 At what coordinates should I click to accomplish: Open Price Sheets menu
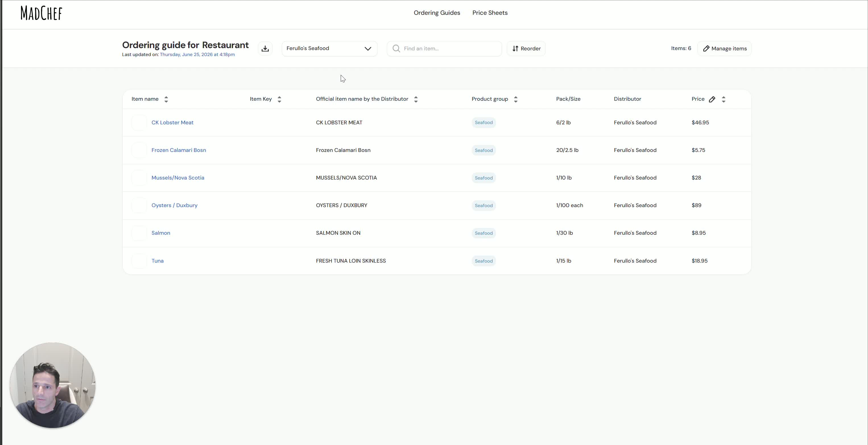[489, 13]
